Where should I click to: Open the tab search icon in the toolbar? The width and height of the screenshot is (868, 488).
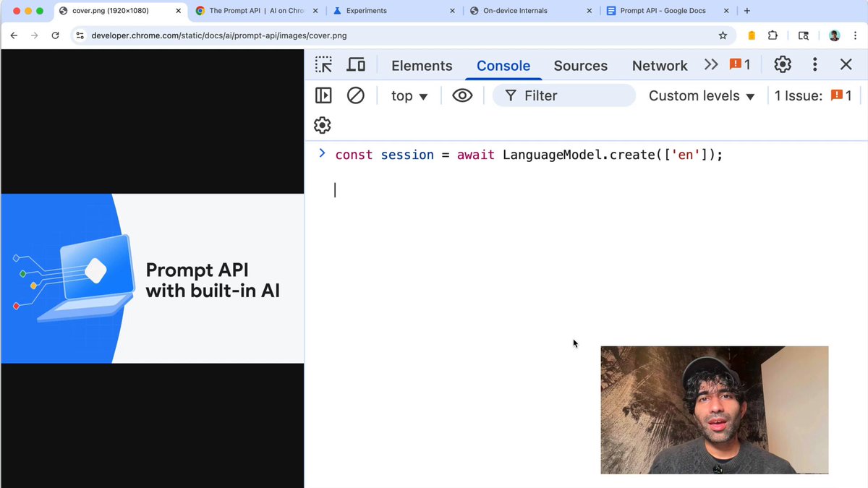[x=804, y=35]
